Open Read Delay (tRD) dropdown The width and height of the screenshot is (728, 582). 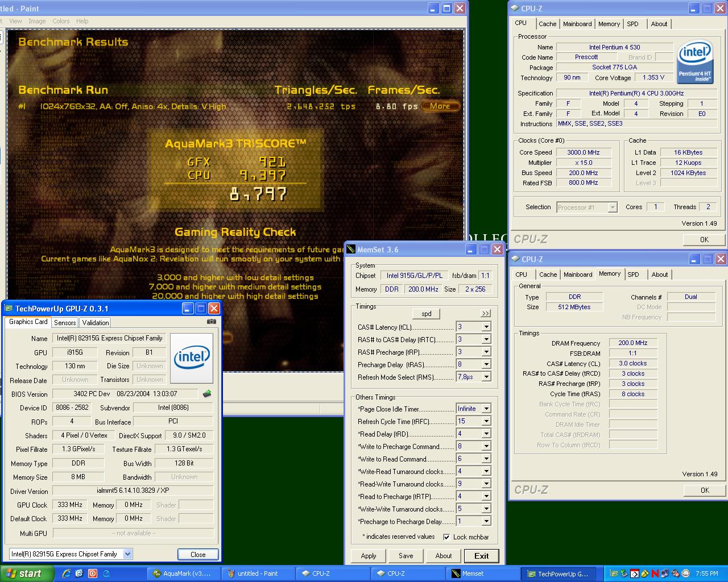[x=486, y=434]
